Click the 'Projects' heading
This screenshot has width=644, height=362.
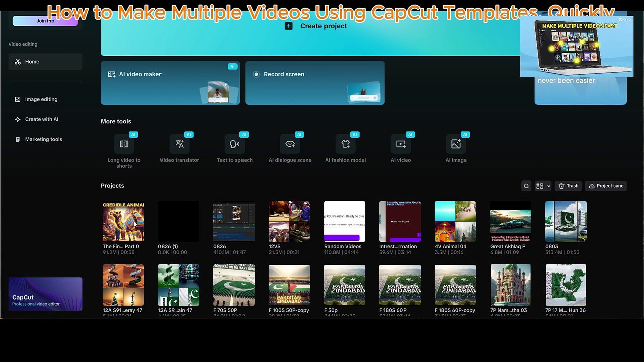[112, 186]
